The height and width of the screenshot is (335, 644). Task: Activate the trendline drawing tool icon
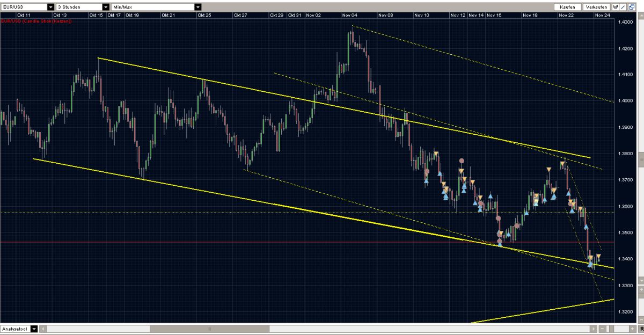point(623,7)
